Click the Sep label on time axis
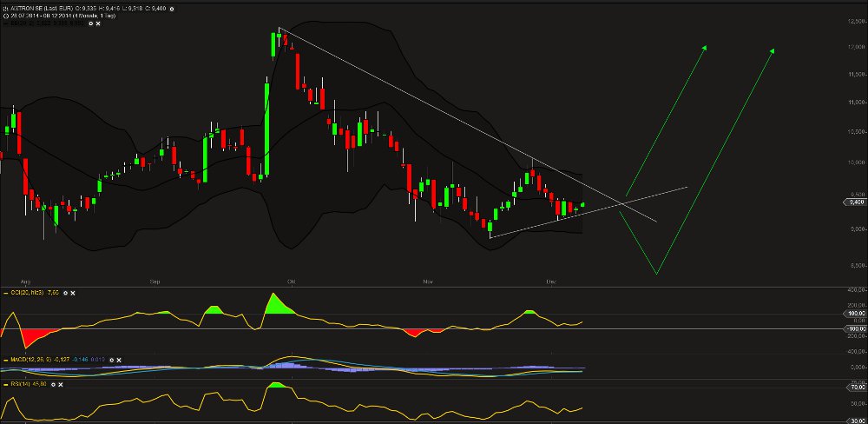 point(155,282)
